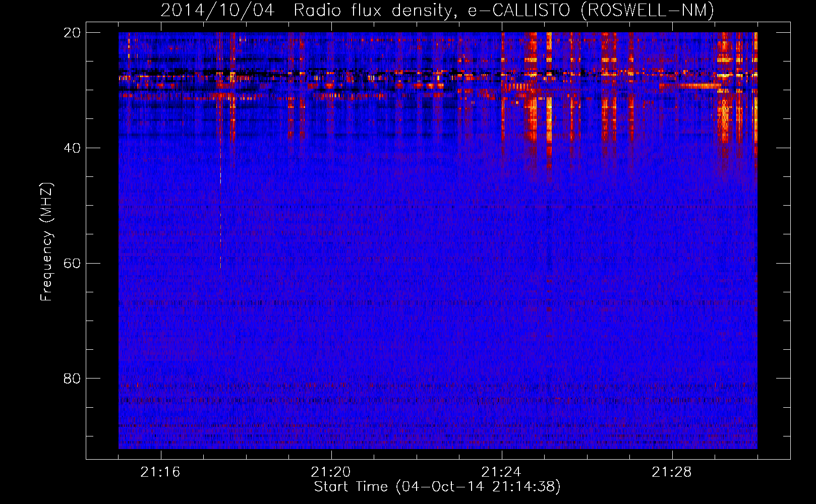This screenshot has height=504, width=816.
Task: Click the 'Frequency (MHZ)' axis label
Action: pyautogui.click(x=46, y=242)
